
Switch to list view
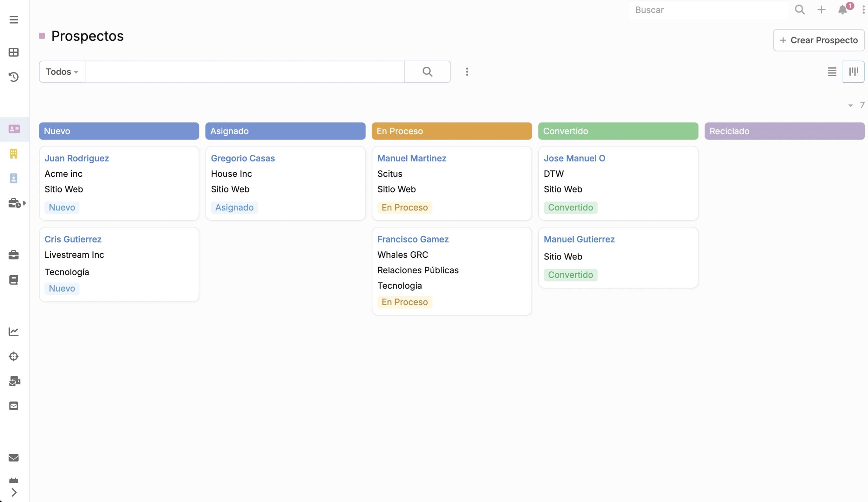(x=832, y=71)
